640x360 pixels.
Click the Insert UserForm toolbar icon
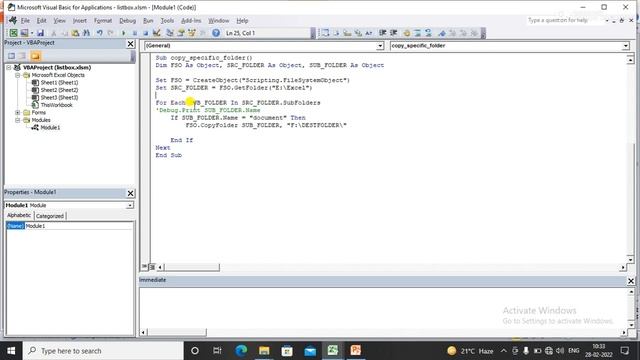[x=24, y=33]
